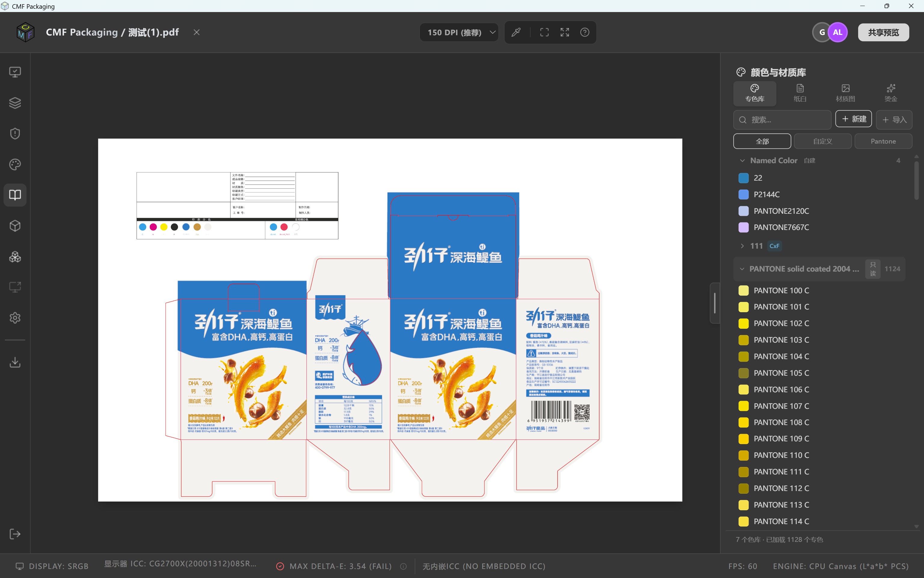Open the color palette sidebar icon
The image size is (924, 578).
coord(15,164)
